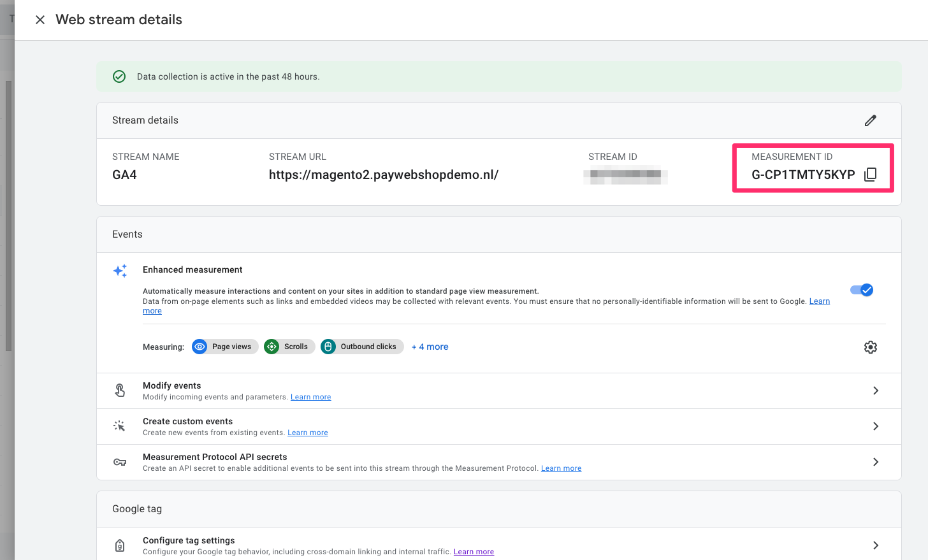Open Learn more link in Enhanced measurement description
The image size is (928, 560).
[x=820, y=301]
